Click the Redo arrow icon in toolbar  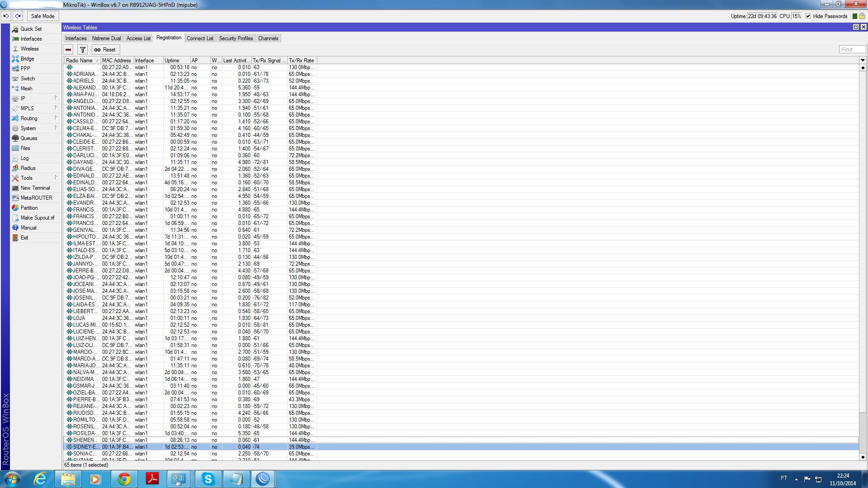coord(18,16)
